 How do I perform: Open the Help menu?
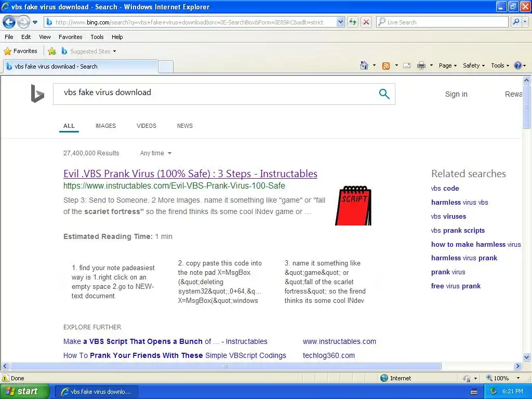coord(117,37)
